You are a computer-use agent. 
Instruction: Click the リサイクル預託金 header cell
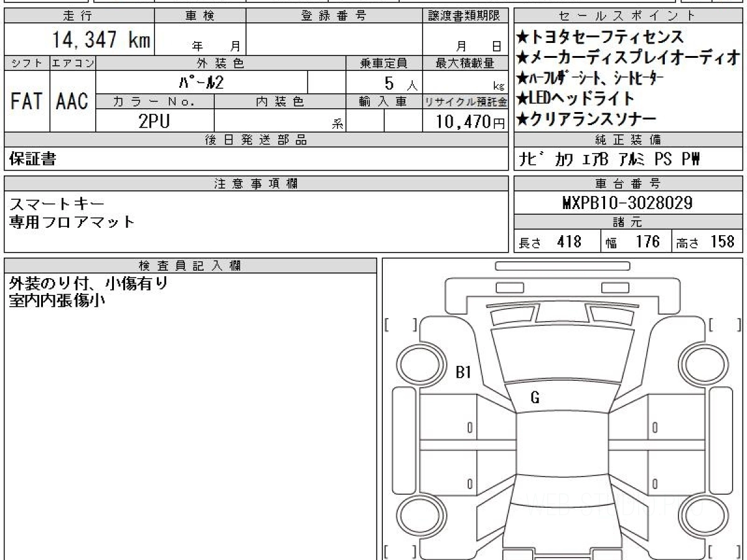(x=466, y=101)
